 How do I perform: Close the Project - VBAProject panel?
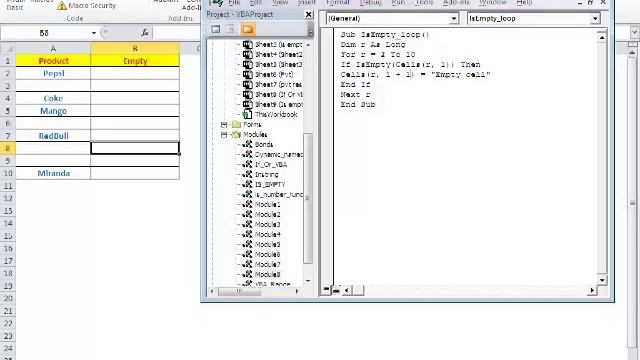coord(309,15)
